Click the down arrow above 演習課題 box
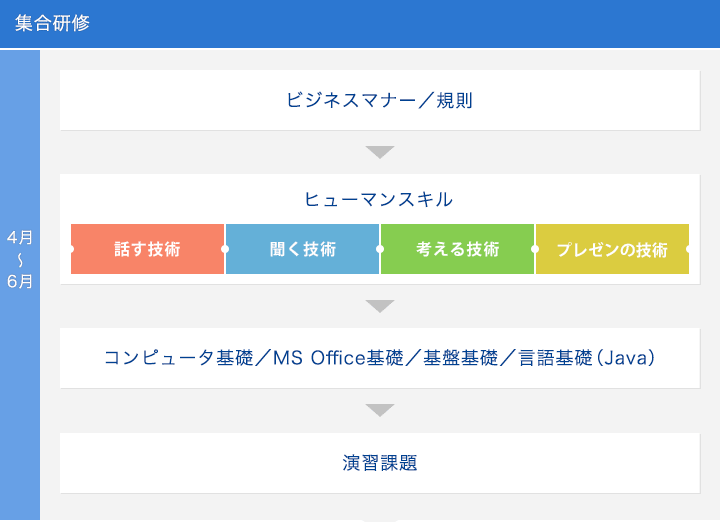720x522 pixels. coord(380,410)
